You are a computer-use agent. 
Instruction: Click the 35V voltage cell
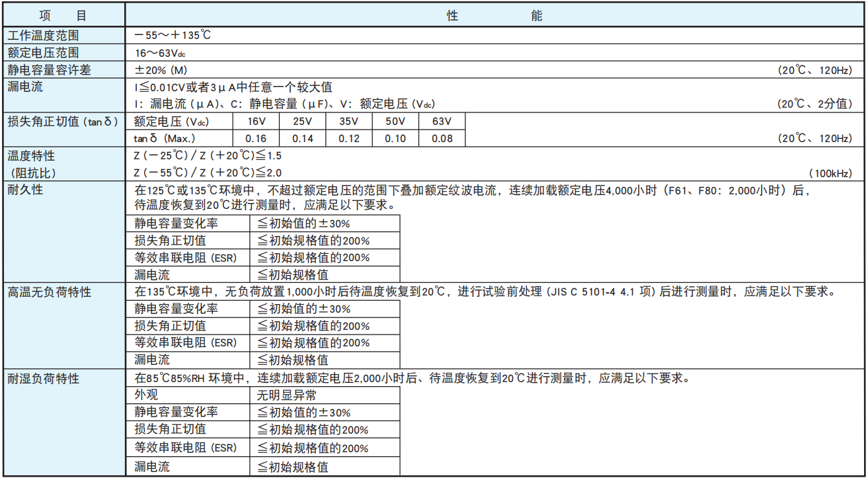click(349, 121)
